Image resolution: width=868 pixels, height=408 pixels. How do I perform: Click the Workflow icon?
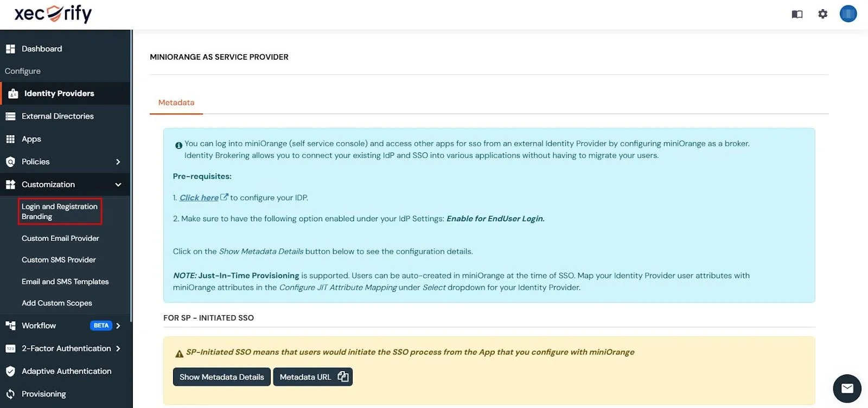10,326
